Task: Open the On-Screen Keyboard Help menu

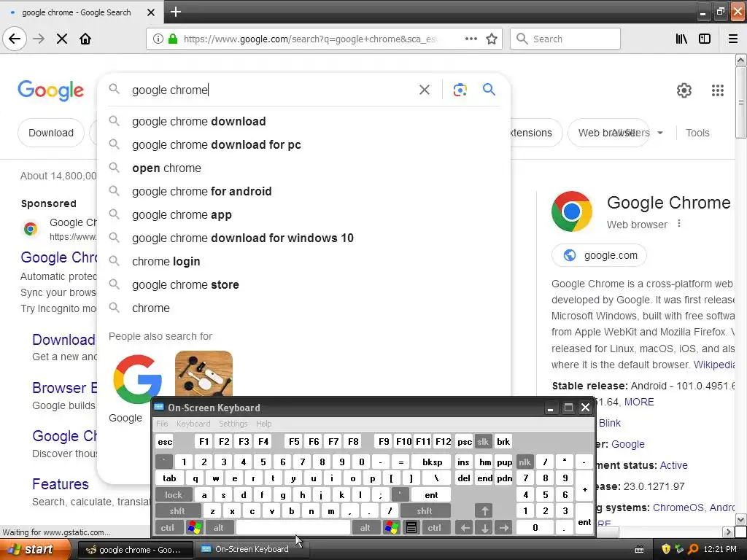Action: pyautogui.click(x=263, y=424)
